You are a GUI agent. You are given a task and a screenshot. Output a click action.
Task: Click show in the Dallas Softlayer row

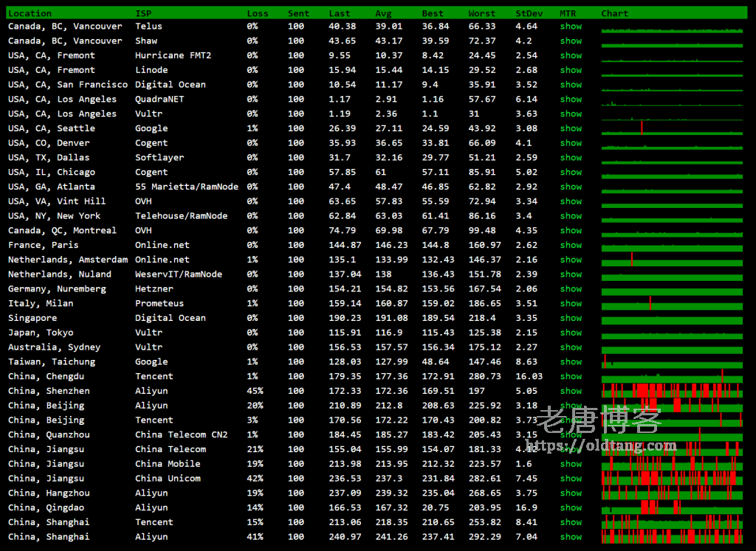(x=571, y=158)
